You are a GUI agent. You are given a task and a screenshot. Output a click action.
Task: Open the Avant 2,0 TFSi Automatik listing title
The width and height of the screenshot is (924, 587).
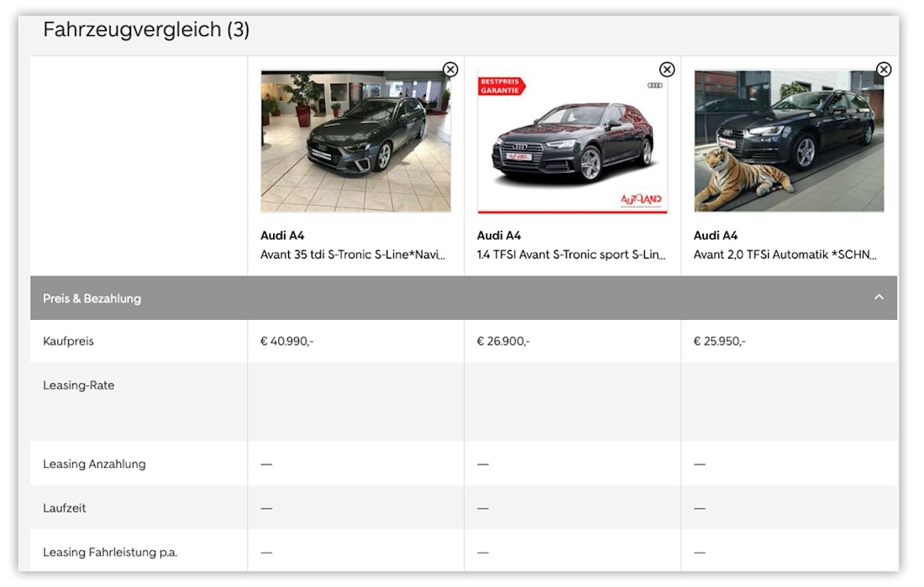click(785, 254)
